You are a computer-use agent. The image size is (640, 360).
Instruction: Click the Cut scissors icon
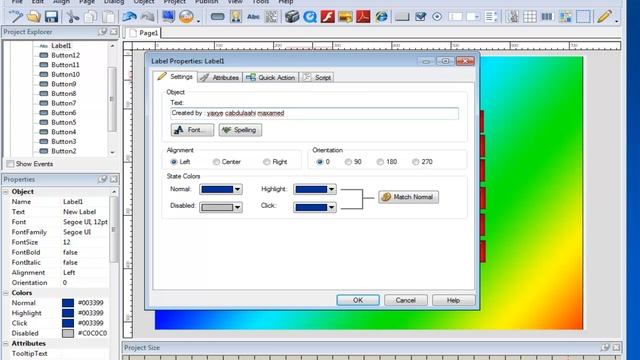click(73, 17)
